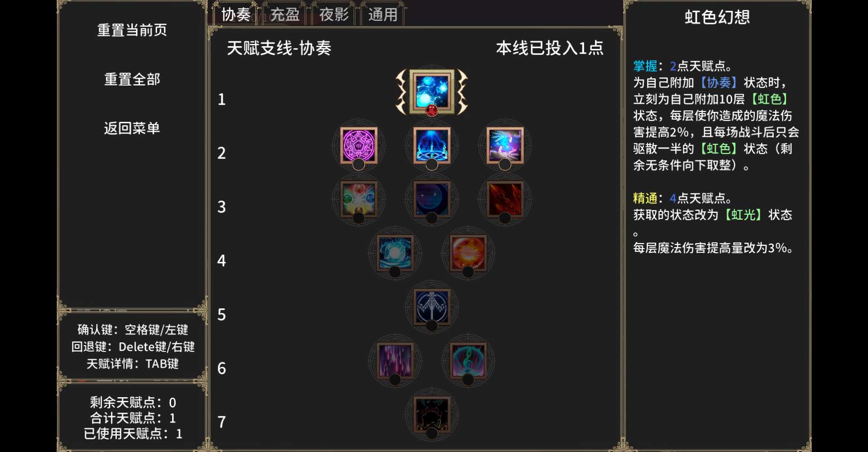Viewport: 868px width, 452px height.
Task: Switch to the 充盈 talent tab
Action: point(285,14)
